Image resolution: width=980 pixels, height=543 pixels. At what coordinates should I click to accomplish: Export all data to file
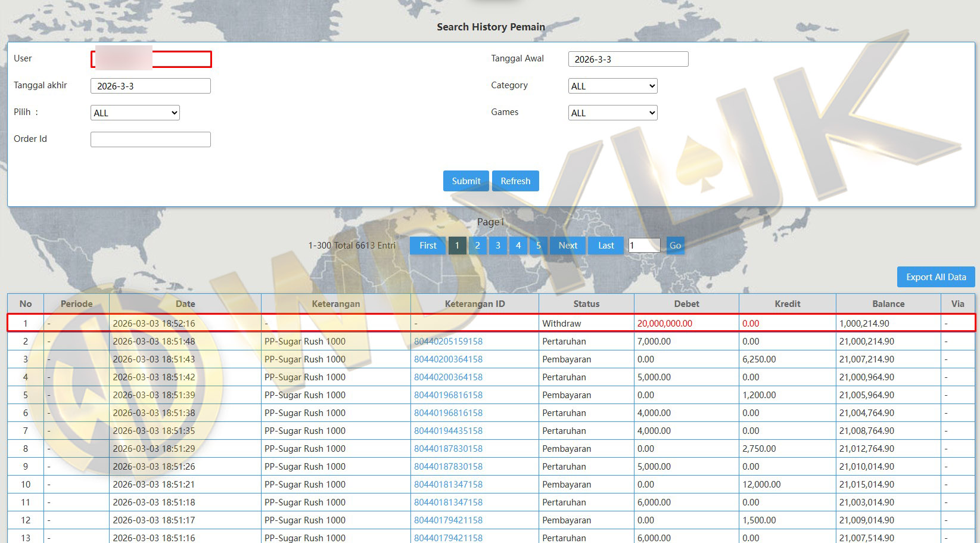click(935, 277)
